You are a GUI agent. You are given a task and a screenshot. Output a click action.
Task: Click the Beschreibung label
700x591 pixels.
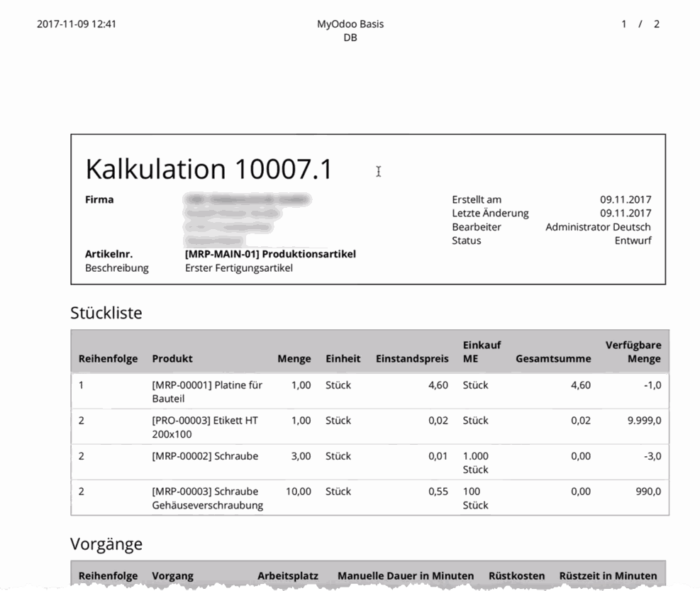pos(116,268)
